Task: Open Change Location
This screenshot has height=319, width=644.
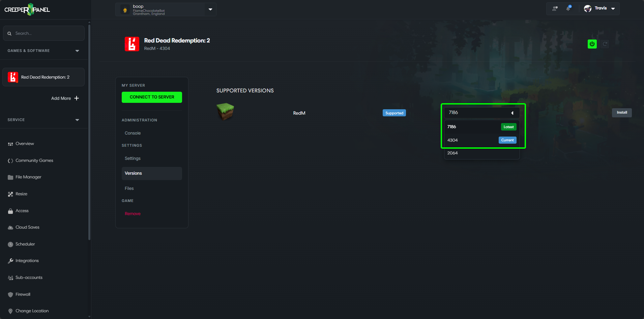Action: click(32, 311)
